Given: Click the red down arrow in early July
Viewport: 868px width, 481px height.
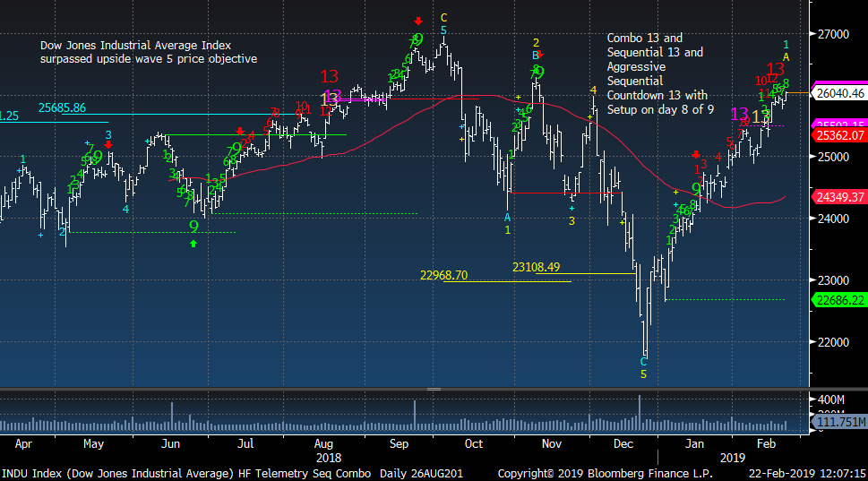Looking at the screenshot, I should click(x=240, y=131).
